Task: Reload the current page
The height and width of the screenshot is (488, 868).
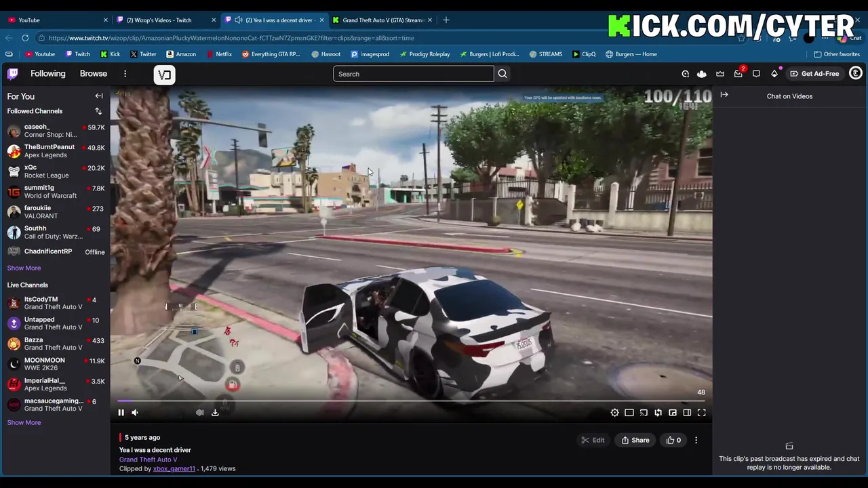Action: (26, 38)
